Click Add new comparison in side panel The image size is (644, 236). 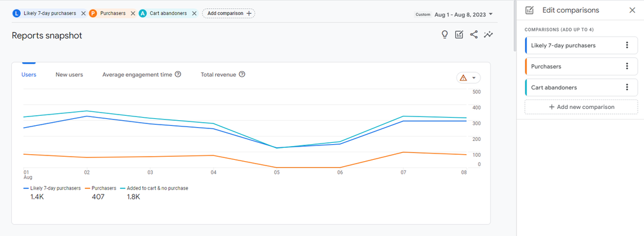(x=582, y=107)
